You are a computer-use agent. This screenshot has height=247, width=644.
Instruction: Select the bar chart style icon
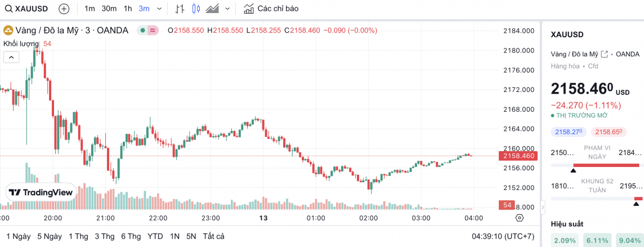click(x=180, y=8)
